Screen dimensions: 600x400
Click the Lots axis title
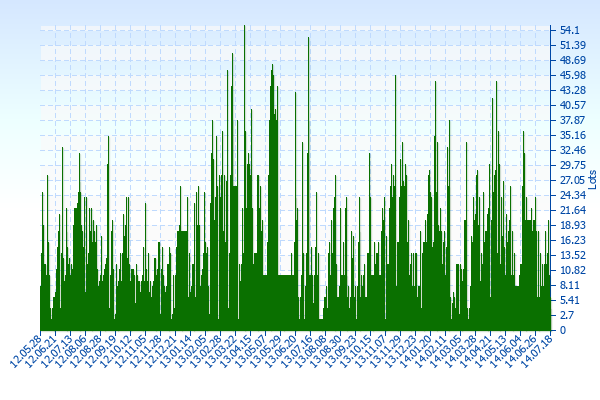click(592, 180)
